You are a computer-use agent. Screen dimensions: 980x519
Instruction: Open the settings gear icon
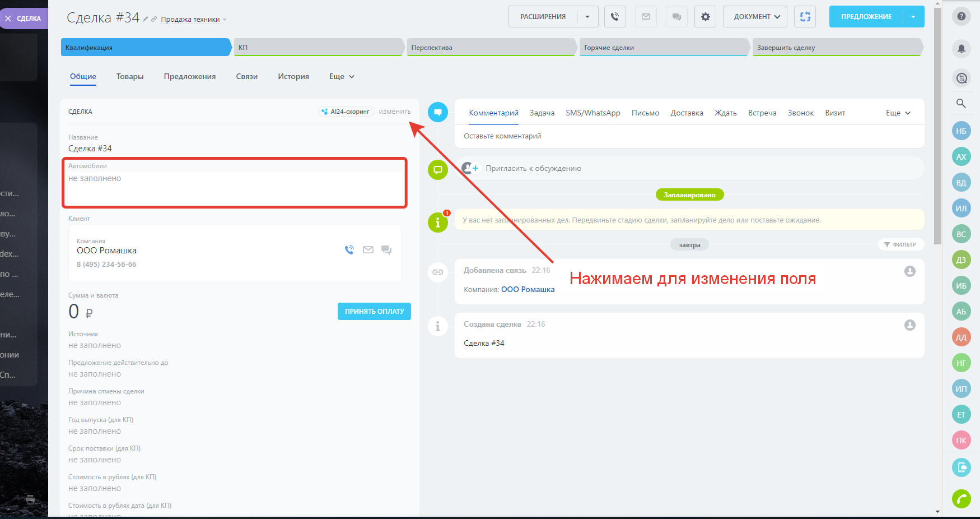coord(705,17)
